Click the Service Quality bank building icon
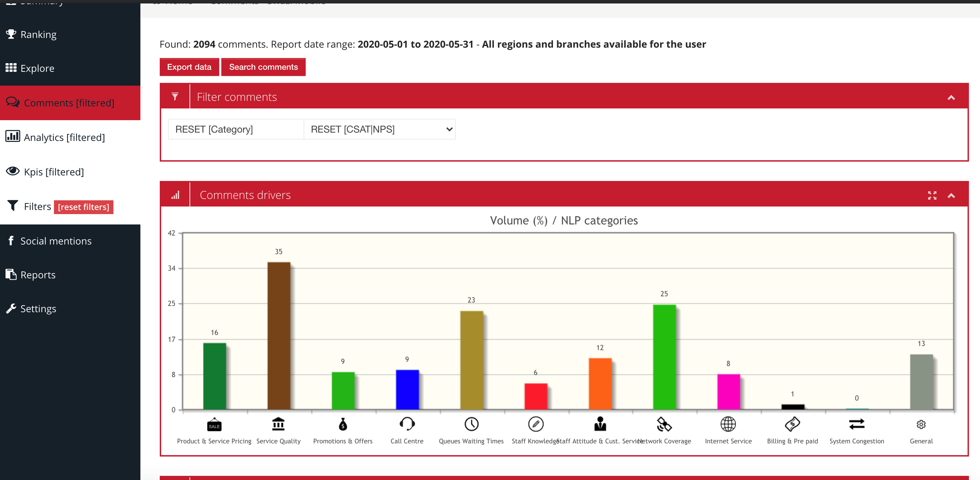Image resolution: width=980 pixels, height=480 pixels. 278,424
